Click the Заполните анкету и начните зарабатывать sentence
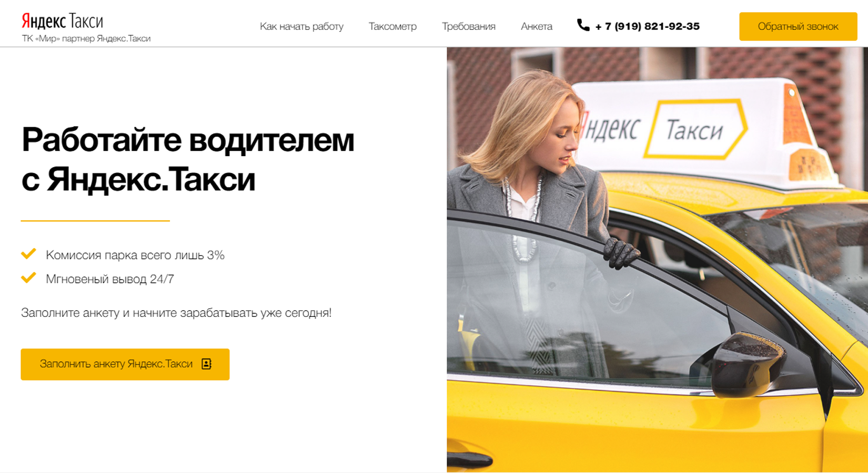Image resolution: width=868 pixels, height=473 pixels. [x=176, y=313]
